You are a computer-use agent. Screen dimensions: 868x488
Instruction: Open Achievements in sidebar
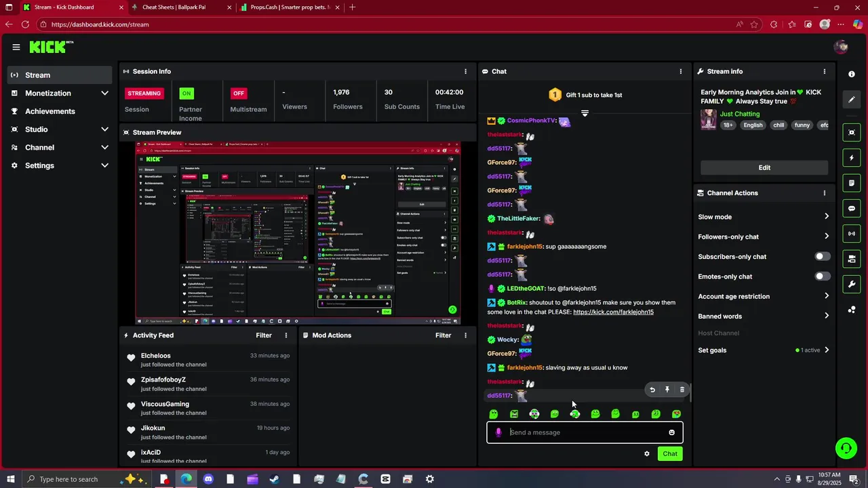pos(60,111)
